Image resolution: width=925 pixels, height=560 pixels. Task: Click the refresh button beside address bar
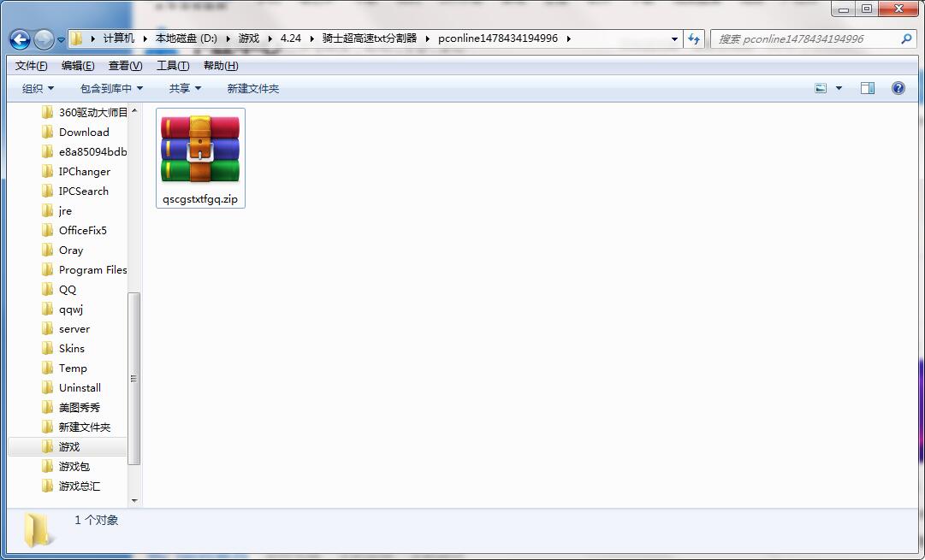(694, 38)
